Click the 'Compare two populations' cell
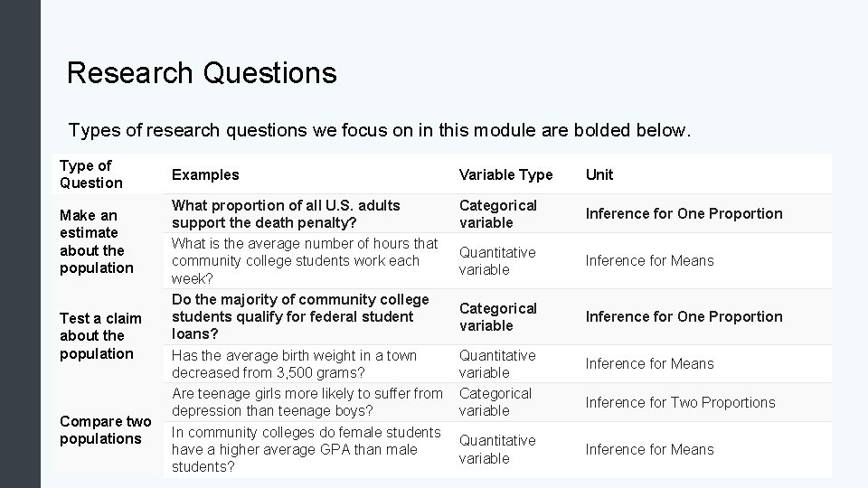 (105, 430)
